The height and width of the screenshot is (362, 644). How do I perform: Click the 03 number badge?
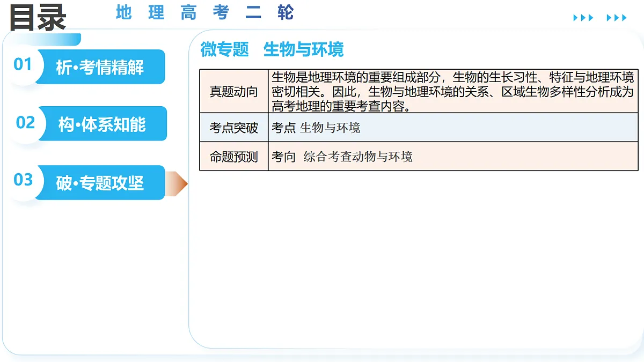(x=23, y=180)
